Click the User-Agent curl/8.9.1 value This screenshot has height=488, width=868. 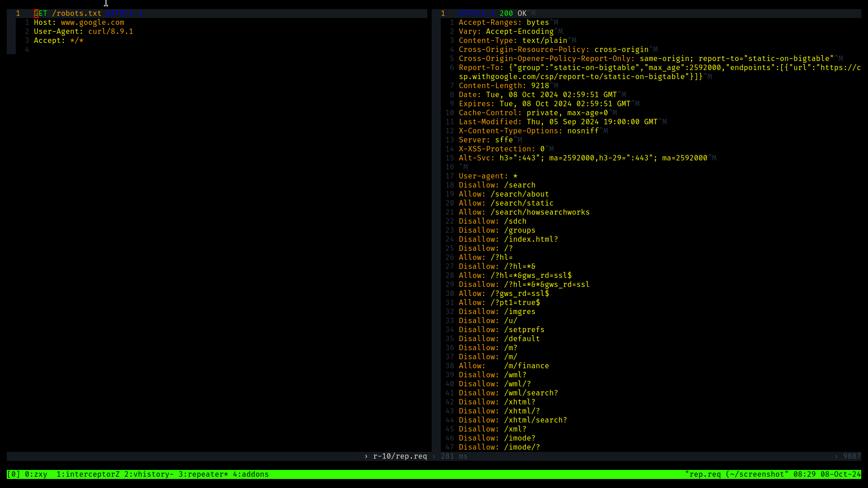(110, 32)
